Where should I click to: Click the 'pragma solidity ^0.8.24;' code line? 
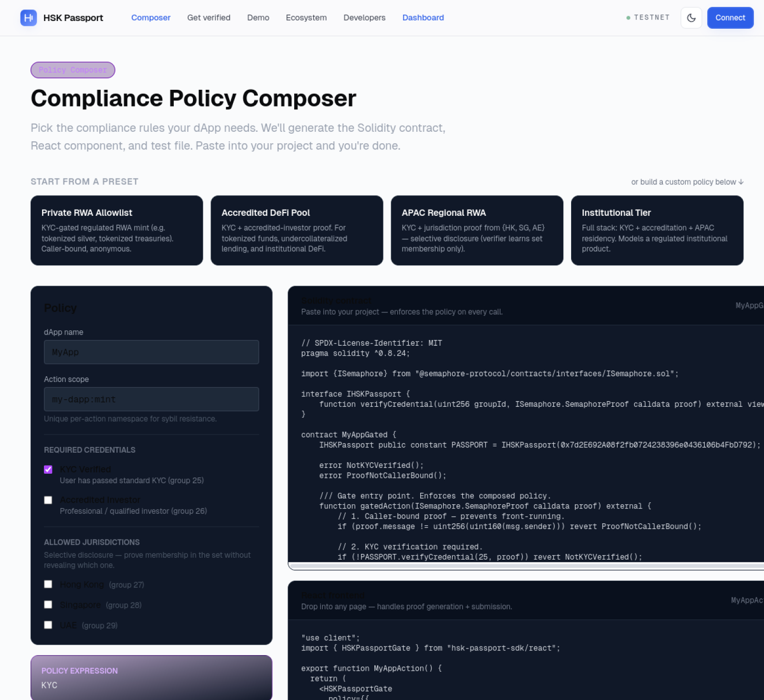point(355,353)
